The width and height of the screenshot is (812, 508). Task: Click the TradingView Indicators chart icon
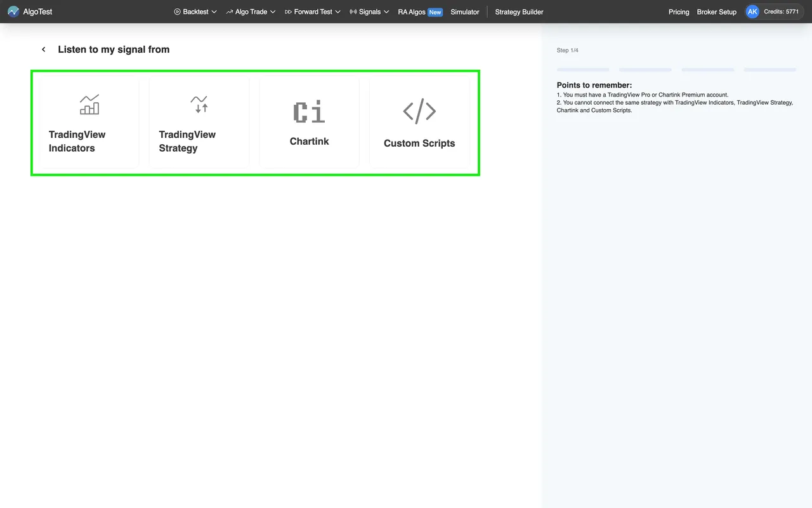[x=89, y=105]
